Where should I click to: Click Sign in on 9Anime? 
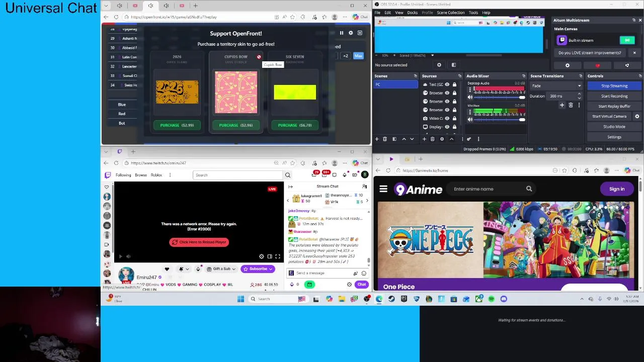click(x=617, y=189)
